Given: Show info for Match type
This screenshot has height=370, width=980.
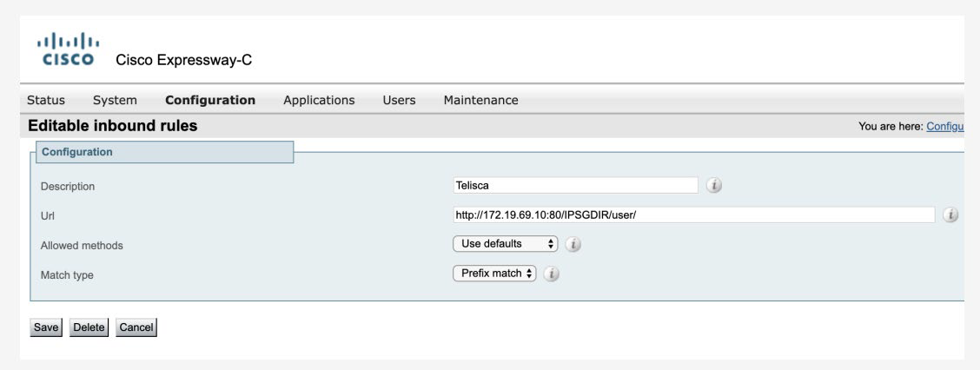Looking at the screenshot, I should click(552, 274).
